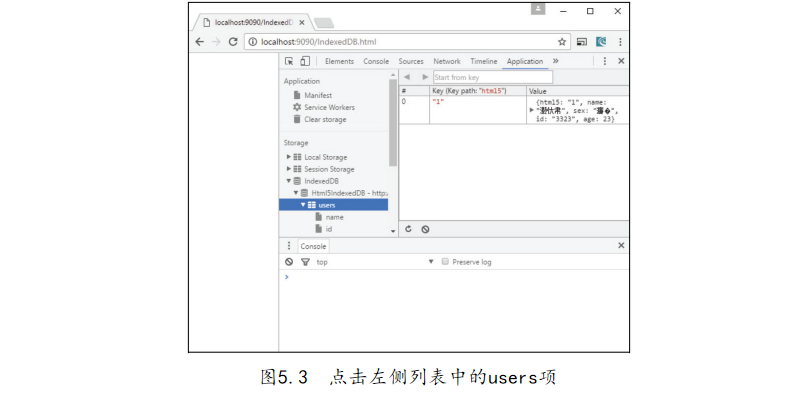Expand the value object in row 0
The height and width of the screenshot is (395, 803).
tap(532, 110)
